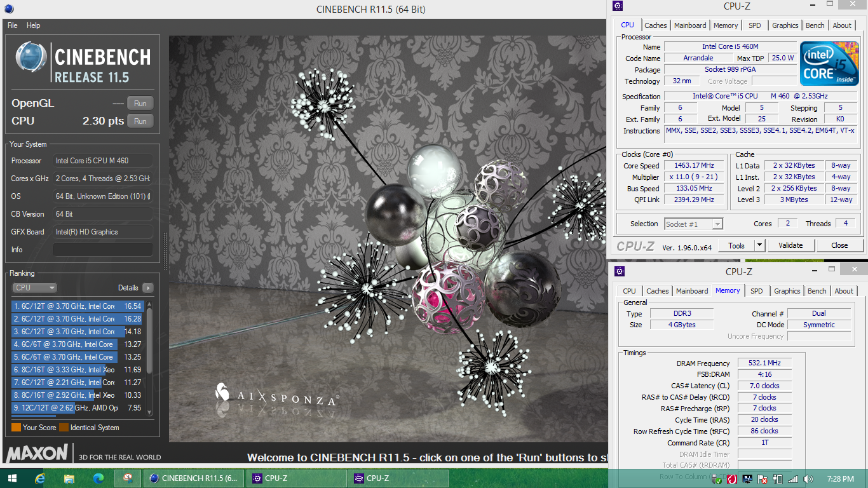This screenshot has width=868, height=488.
Task: Open Mainboard tab in bottom CPU-Z window
Action: click(x=692, y=291)
